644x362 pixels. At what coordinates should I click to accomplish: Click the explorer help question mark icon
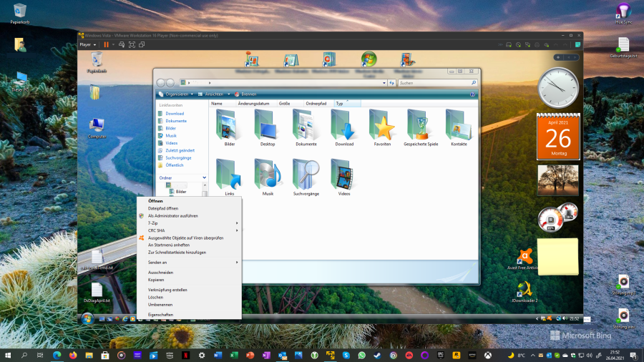[472, 94]
